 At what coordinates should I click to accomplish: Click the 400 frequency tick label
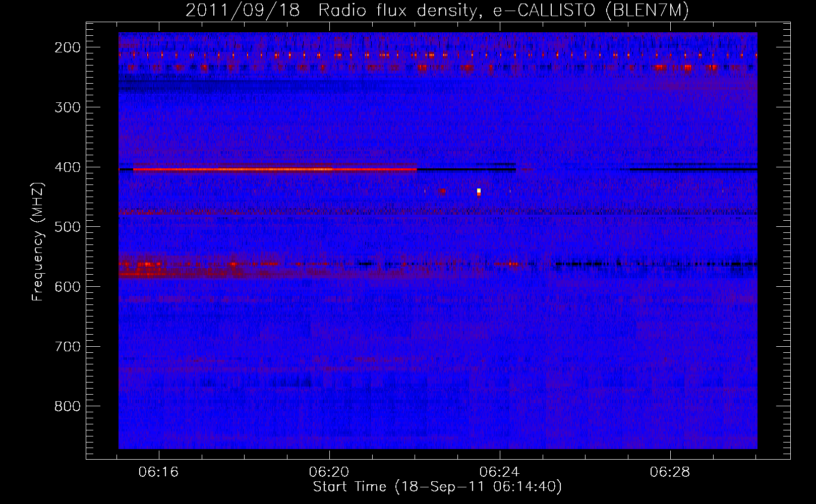coord(68,167)
